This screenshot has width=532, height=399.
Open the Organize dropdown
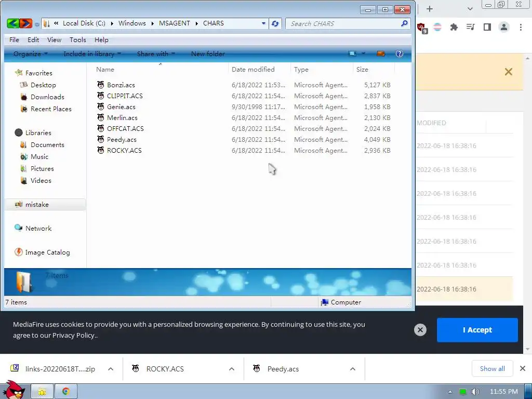(31, 54)
